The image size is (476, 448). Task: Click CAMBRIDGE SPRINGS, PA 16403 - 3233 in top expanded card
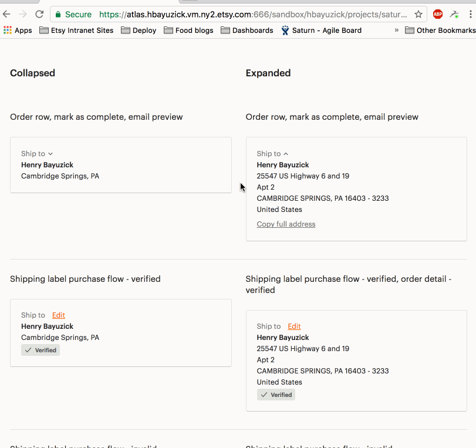323,198
